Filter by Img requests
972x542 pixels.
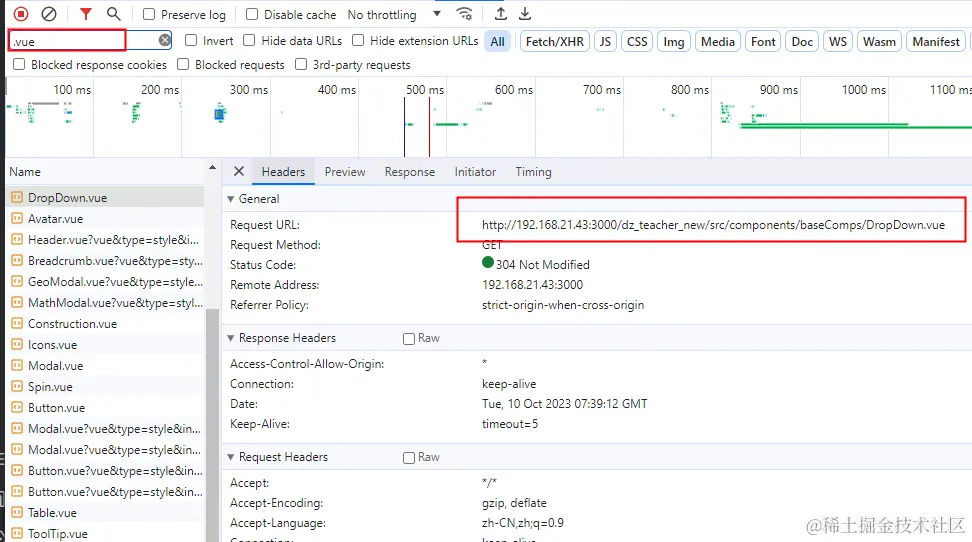pyautogui.click(x=674, y=42)
